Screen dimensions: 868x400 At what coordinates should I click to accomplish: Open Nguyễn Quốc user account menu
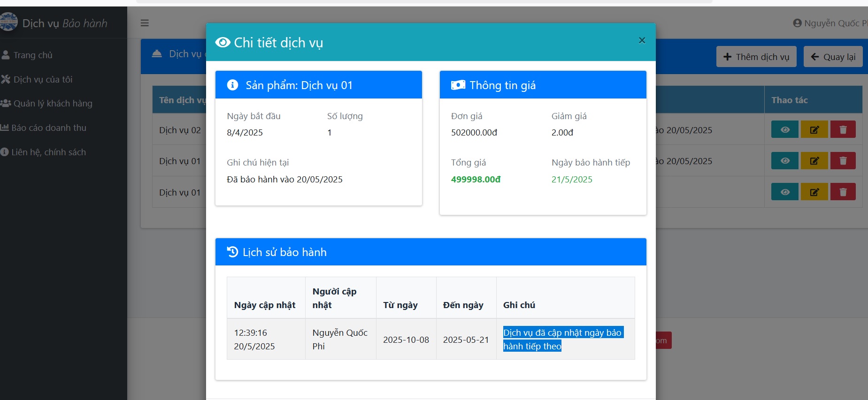(830, 23)
